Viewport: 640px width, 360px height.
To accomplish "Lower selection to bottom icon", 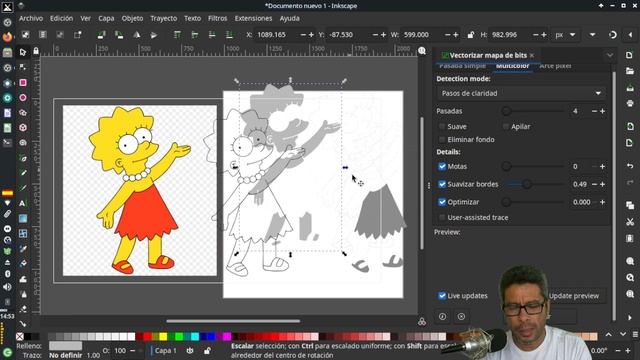I will coord(229,35).
